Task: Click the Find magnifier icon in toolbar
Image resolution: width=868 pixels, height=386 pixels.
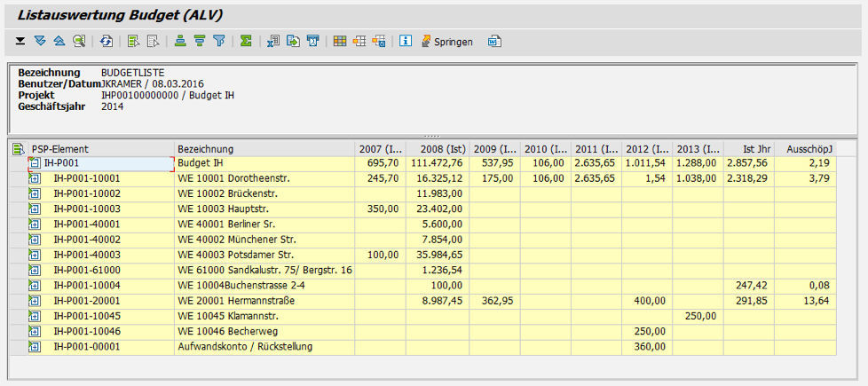Action: [x=80, y=41]
